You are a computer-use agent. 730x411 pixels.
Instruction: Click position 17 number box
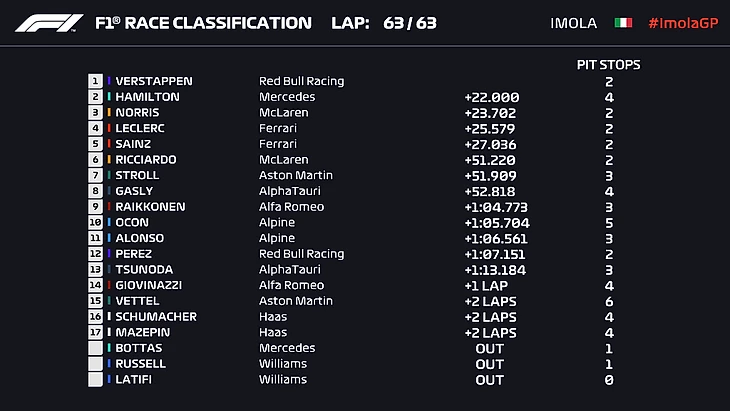[x=96, y=332]
